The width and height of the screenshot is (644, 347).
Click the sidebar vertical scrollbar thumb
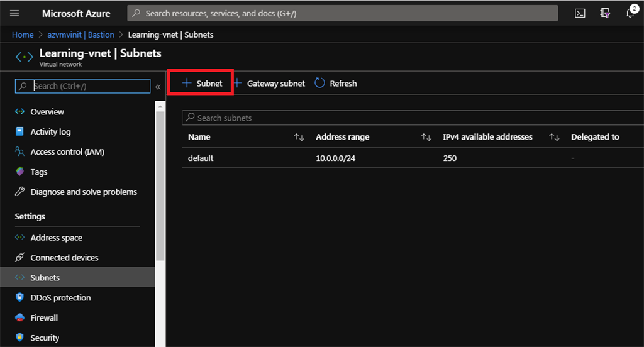tap(160, 185)
